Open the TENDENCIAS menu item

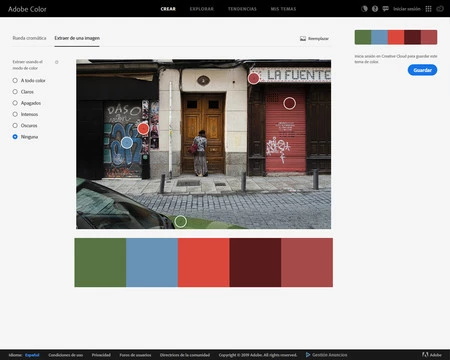coord(242,9)
